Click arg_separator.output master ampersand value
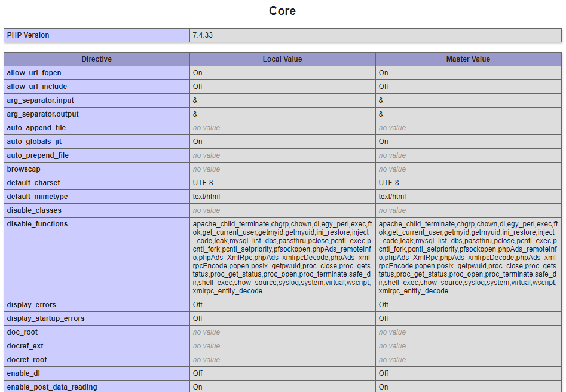The width and height of the screenshot is (566, 392). click(381, 114)
